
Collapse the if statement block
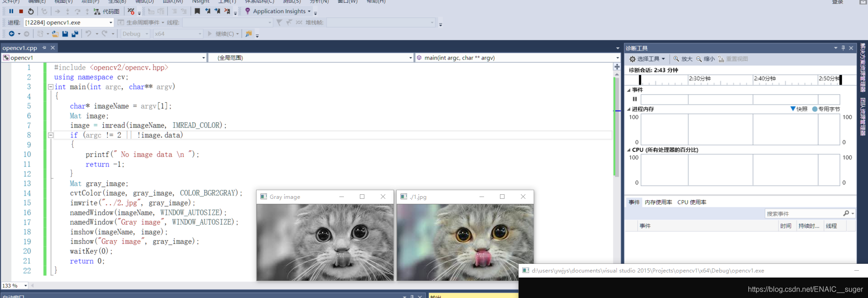50,135
